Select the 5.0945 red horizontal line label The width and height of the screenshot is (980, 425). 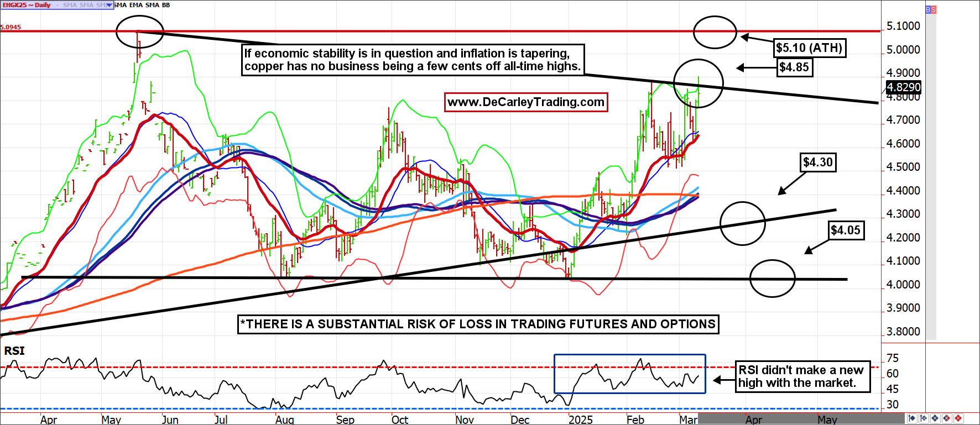pos(11,27)
